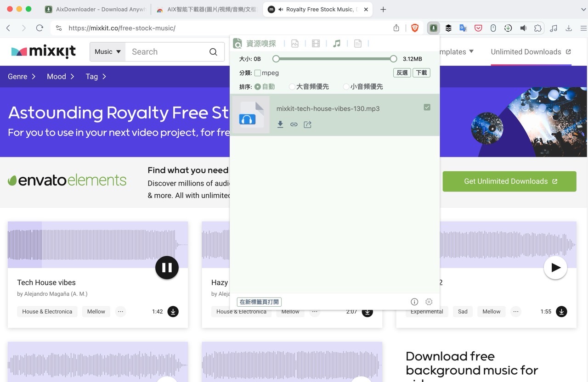Click the 在新標籤頁打開 button
This screenshot has width=588, height=382.
click(x=259, y=302)
